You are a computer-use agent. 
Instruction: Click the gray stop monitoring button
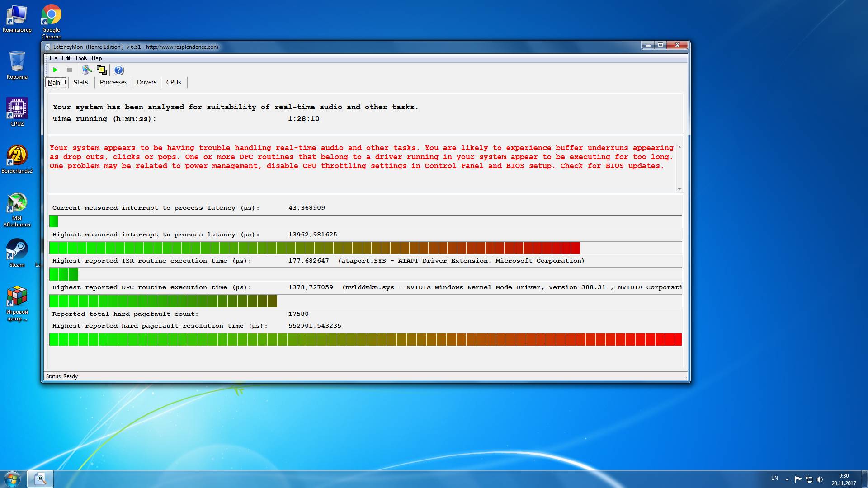tap(70, 70)
